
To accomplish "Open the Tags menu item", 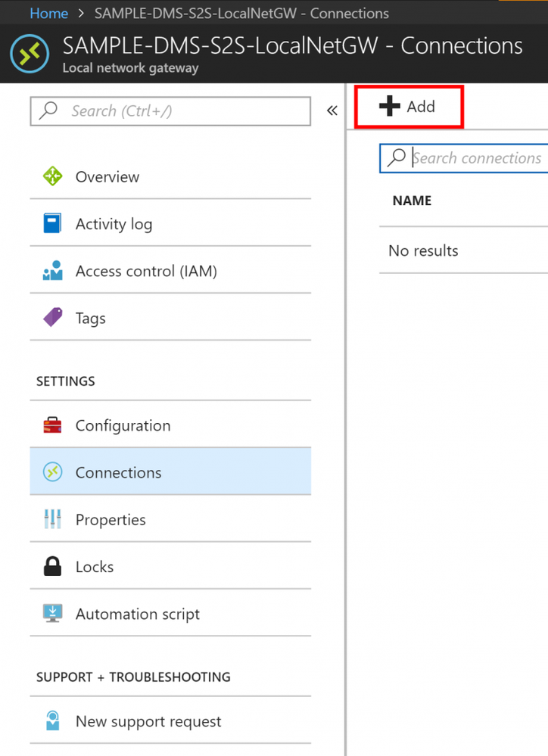I will point(170,318).
